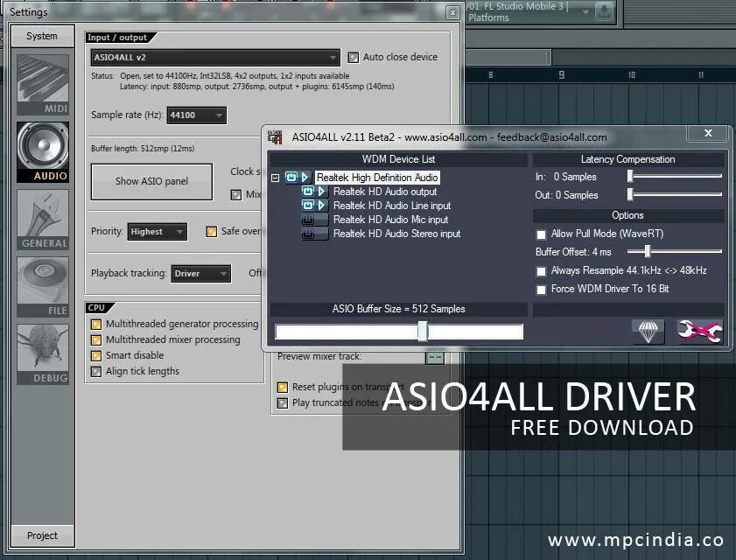Enable Align tick lengths
The height and width of the screenshot is (560, 736).
(x=96, y=372)
